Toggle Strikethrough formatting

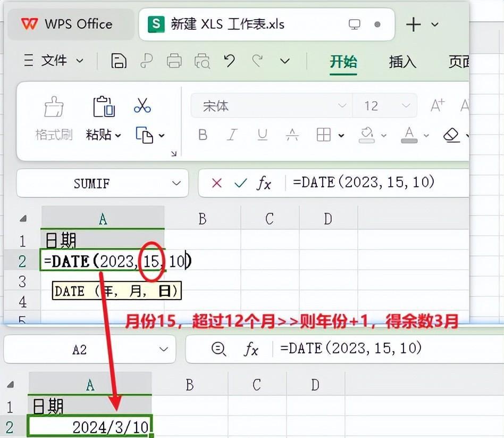point(292,135)
